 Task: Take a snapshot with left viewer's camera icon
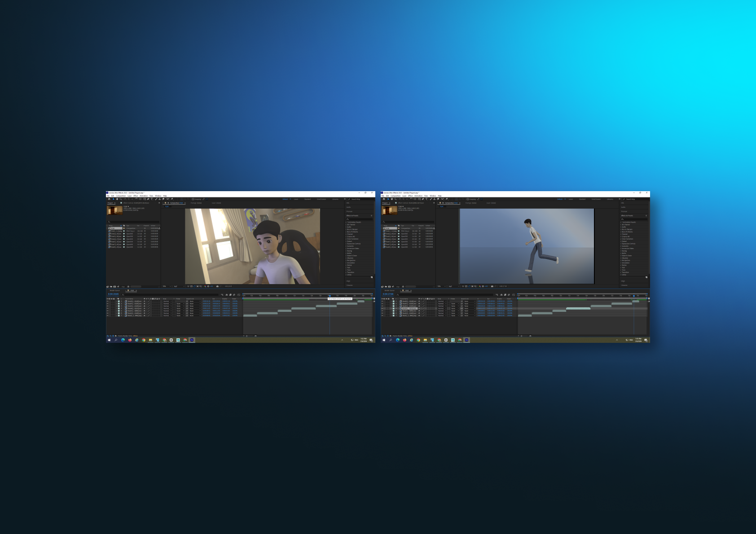(x=217, y=286)
